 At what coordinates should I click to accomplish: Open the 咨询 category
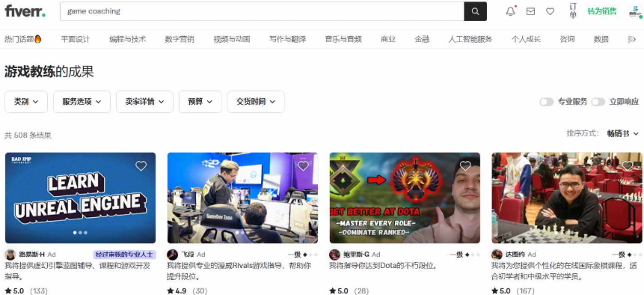[567, 39]
